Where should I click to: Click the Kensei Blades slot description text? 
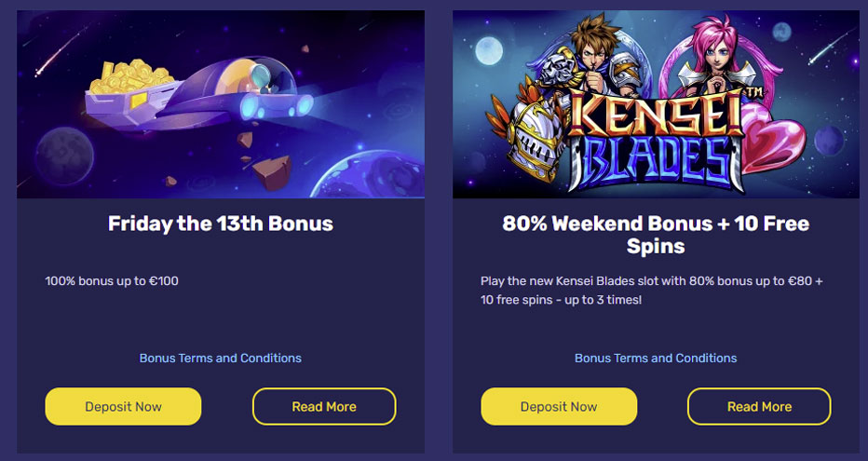652,291
